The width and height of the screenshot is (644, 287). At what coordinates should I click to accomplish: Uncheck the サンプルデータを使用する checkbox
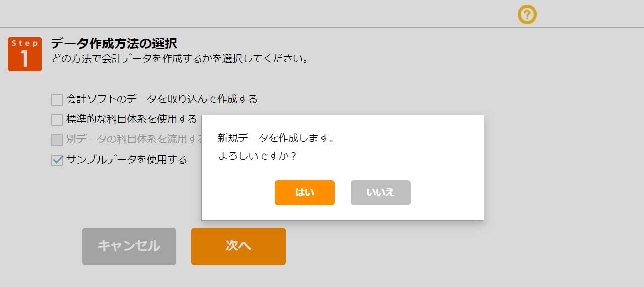coord(57,160)
